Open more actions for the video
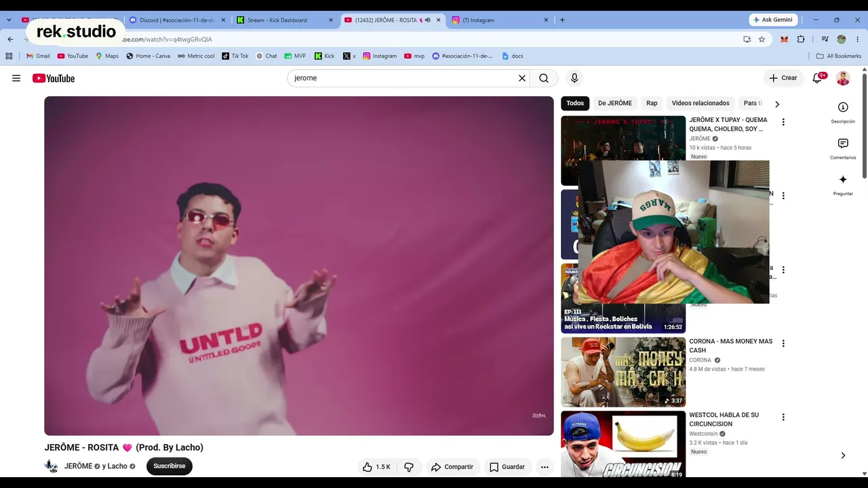Image resolution: width=868 pixels, height=488 pixels. pyautogui.click(x=544, y=466)
